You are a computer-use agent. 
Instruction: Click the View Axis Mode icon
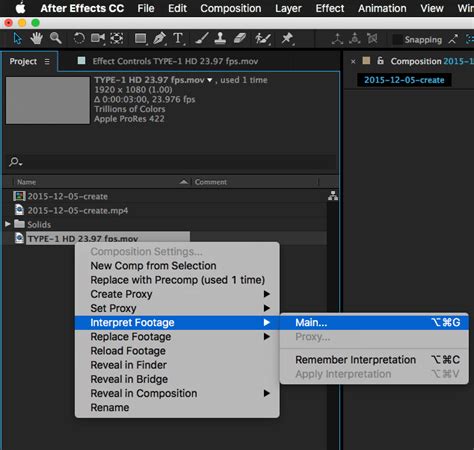point(372,39)
